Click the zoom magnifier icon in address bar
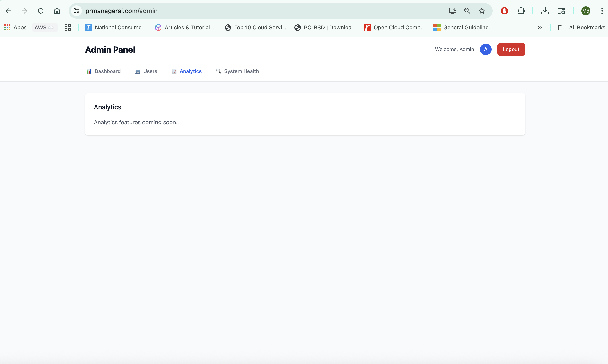The width and height of the screenshot is (608, 364). [467, 11]
